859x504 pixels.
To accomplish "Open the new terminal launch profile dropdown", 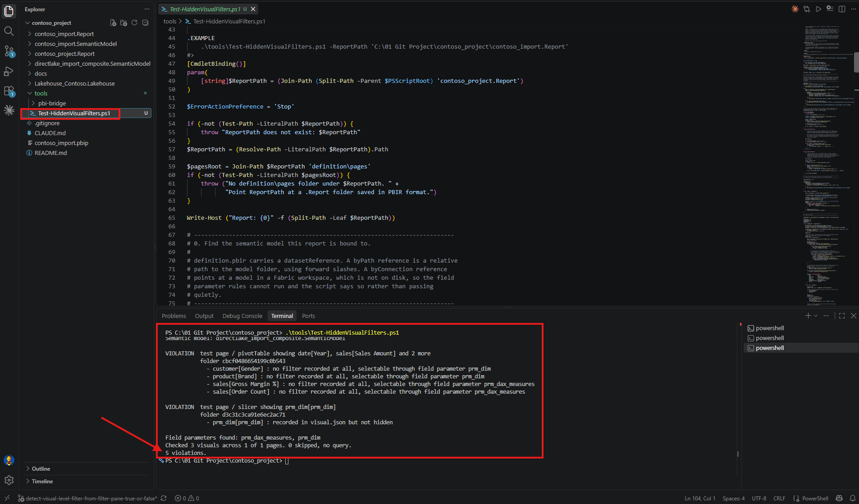I will click(x=816, y=316).
